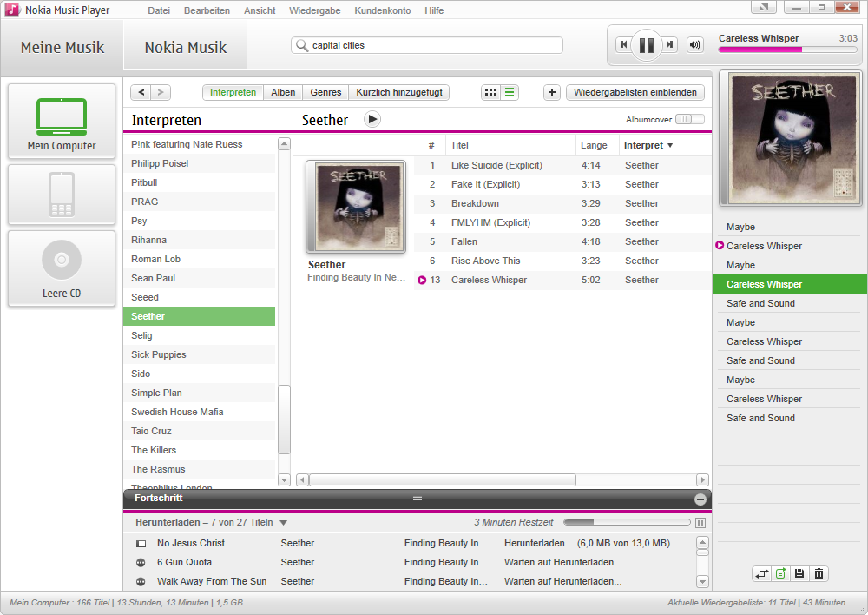Select the Interpreten filter
The width and height of the screenshot is (868, 615).
233,92
